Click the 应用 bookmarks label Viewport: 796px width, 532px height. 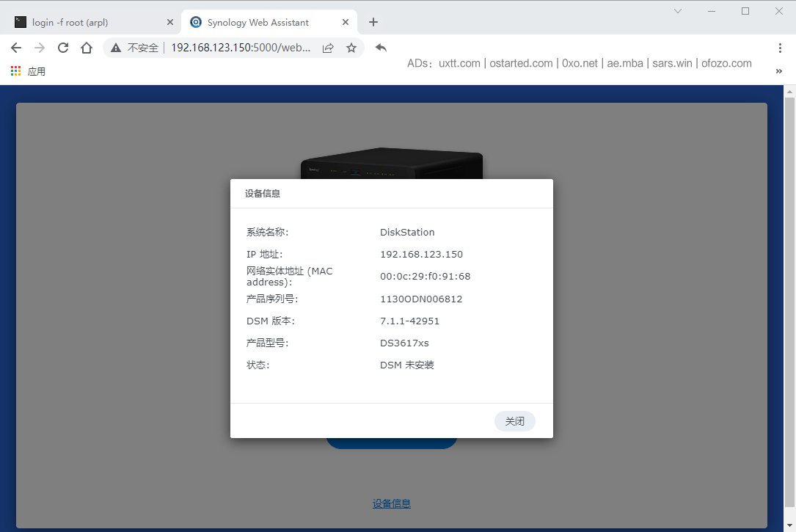point(37,72)
